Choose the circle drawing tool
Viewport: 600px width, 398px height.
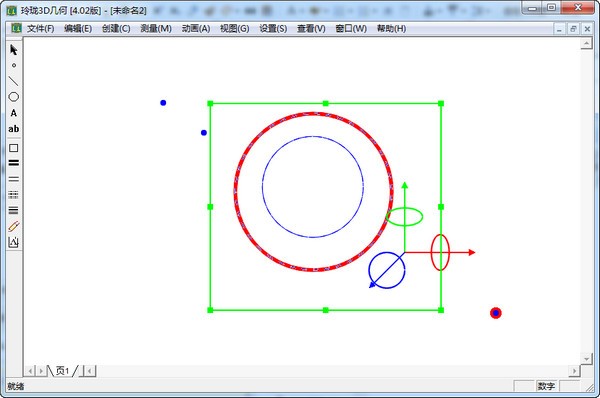(14, 97)
